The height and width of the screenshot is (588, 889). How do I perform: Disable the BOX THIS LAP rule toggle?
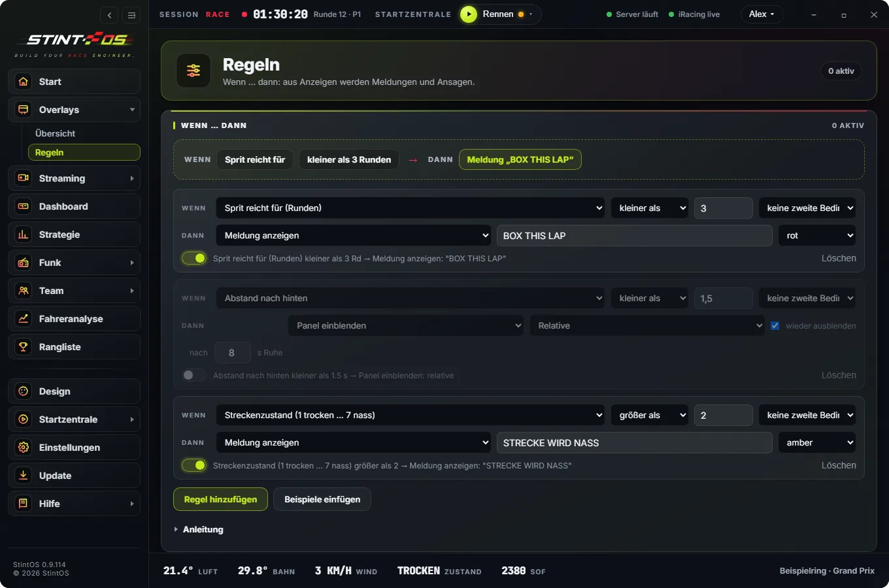click(194, 258)
